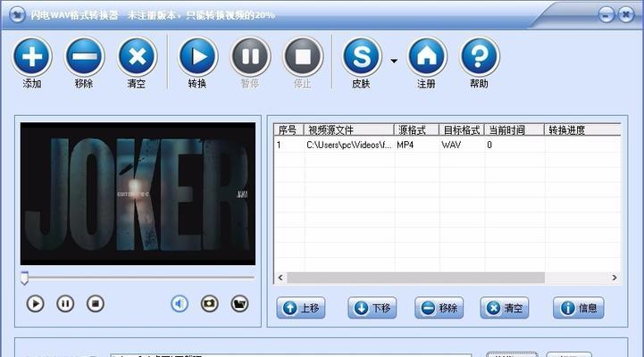This screenshot has width=644, height=357.
Task: Click the JOKER video preview thumbnail
Action: pyautogui.click(x=138, y=194)
